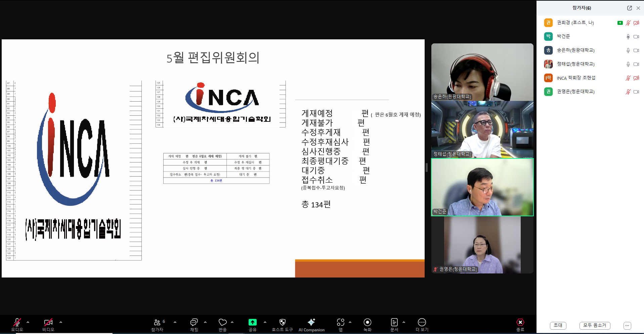Image resolution: width=644 pixels, height=334 pixels.
Task: Select the 박건준 active speaker video tile
Action: (x=482, y=187)
